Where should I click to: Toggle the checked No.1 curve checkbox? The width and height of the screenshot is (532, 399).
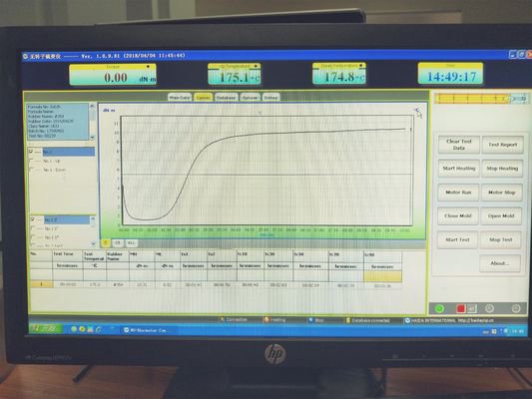[31, 152]
